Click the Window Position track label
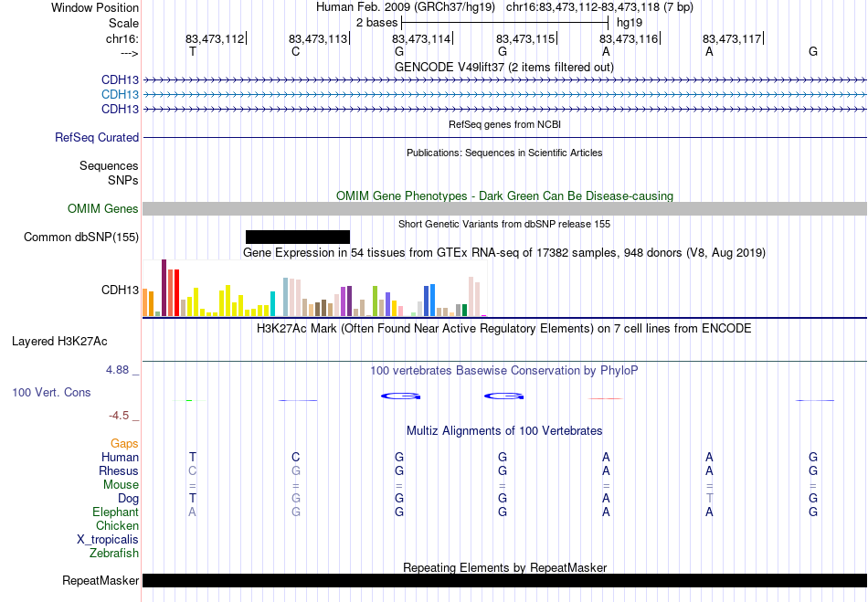 coord(95,7)
